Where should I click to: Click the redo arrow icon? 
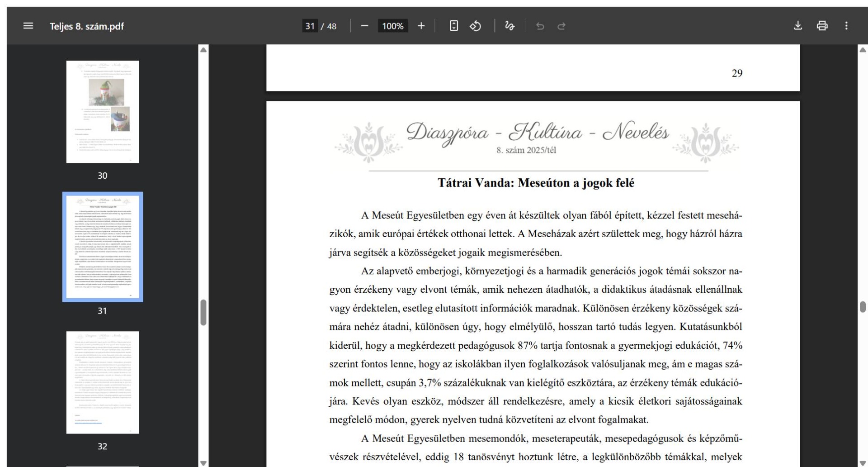561,26
